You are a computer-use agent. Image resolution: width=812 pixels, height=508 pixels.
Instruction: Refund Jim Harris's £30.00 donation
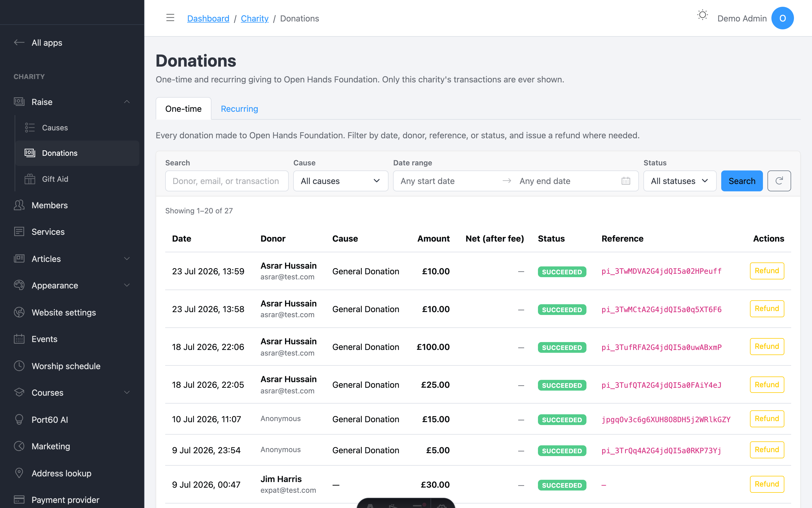point(767,484)
